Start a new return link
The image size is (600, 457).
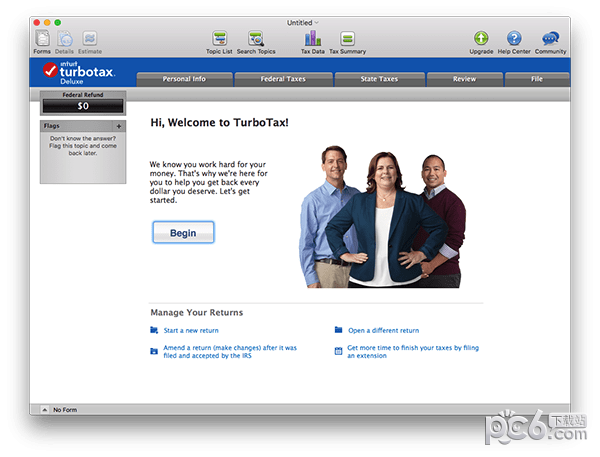[x=191, y=330]
